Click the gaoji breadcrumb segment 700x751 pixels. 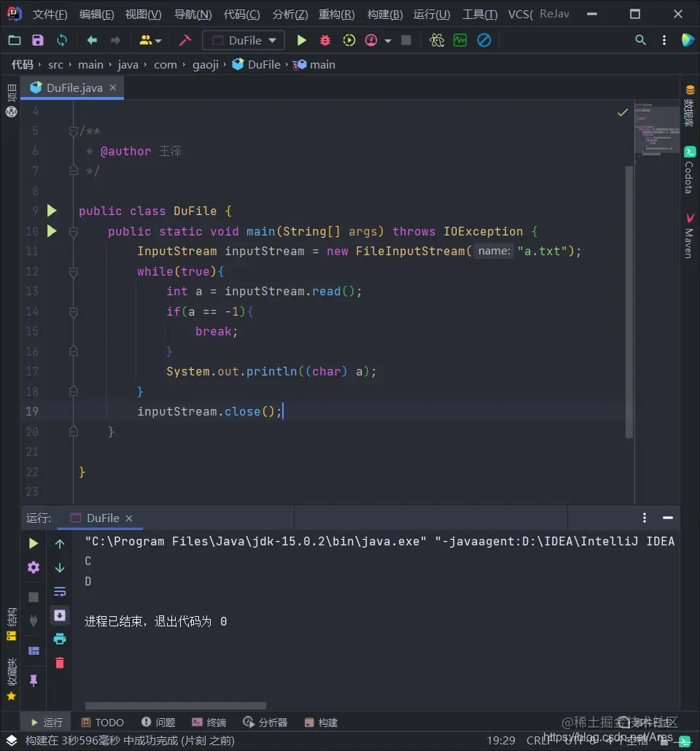click(x=206, y=65)
